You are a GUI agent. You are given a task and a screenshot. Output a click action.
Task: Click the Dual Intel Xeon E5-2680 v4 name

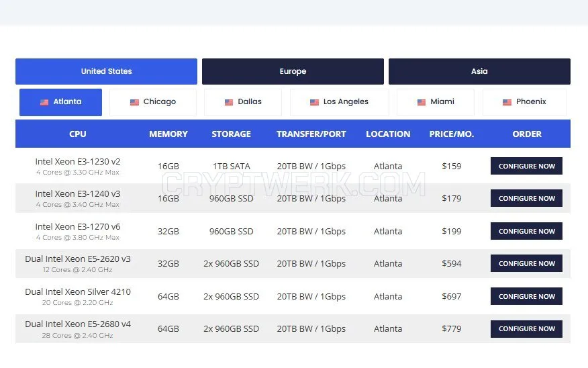coord(78,324)
